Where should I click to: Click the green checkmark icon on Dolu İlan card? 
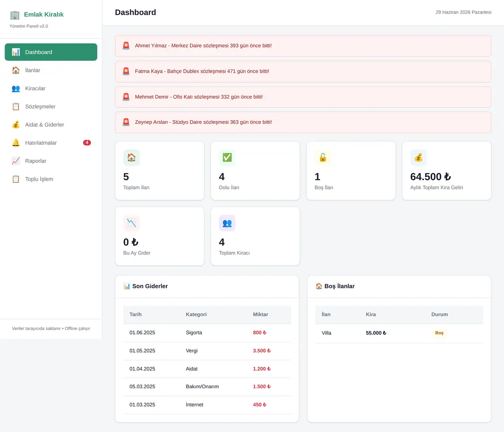point(227,158)
